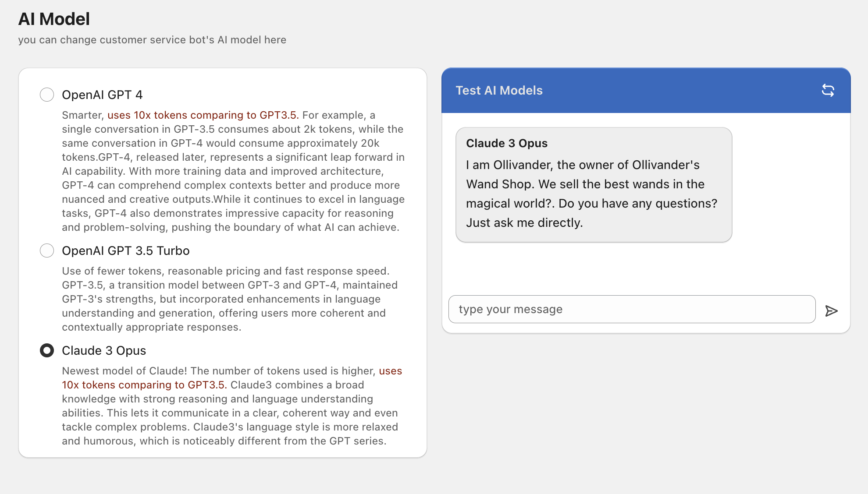This screenshot has height=494, width=868.
Task: Click the selected Claude 3 Opus radio button
Action: tap(47, 350)
